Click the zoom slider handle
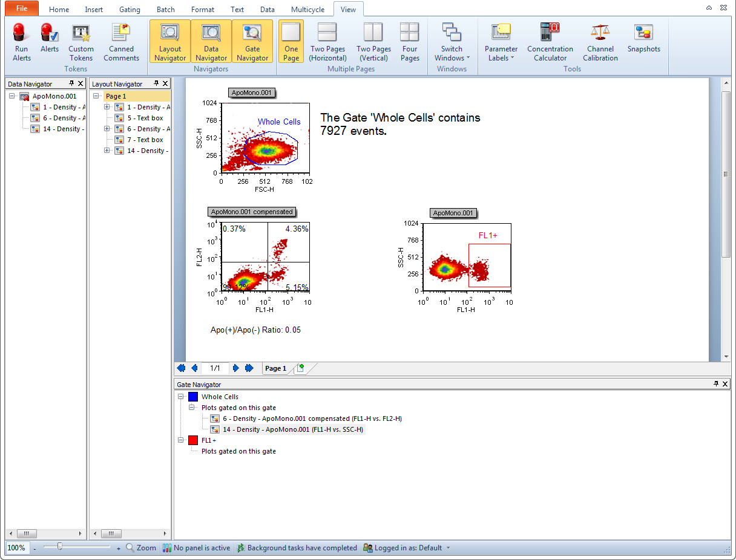Viewport: 736px width, 560px height. tap(59, 547)
